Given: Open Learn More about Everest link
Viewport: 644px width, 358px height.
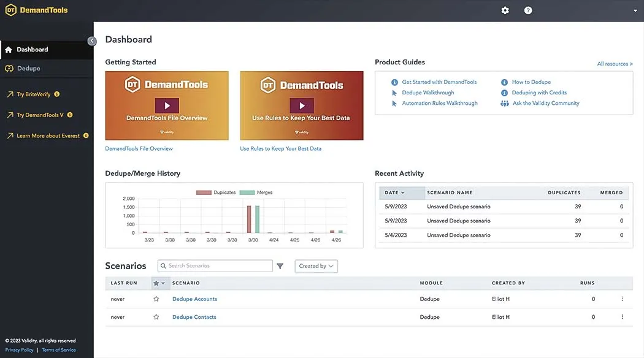Looking at the screenshot, I should click(x=48, y=135).
